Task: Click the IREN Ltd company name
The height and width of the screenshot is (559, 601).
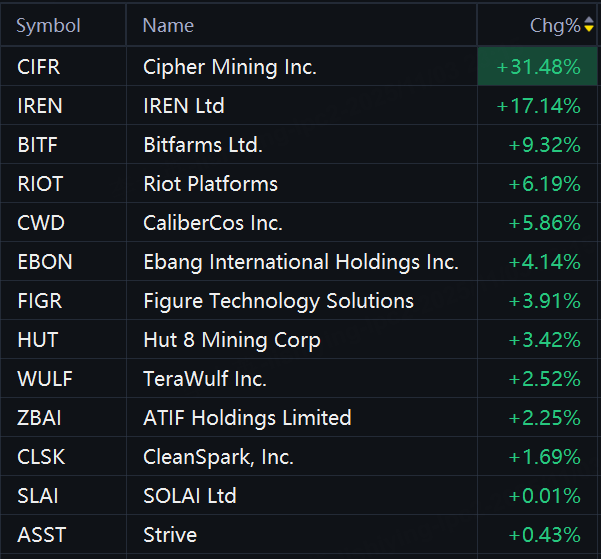Action: pos(184,106)
